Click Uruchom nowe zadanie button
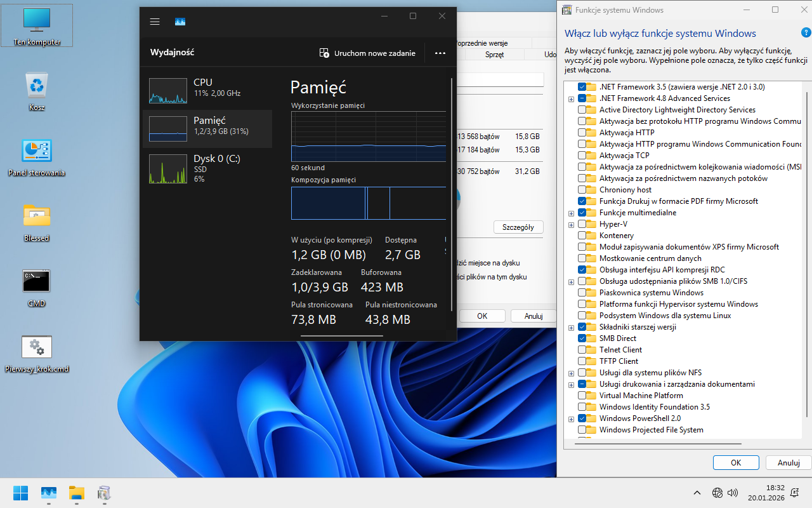The image size is (812, 508). [x=368, y=53]
